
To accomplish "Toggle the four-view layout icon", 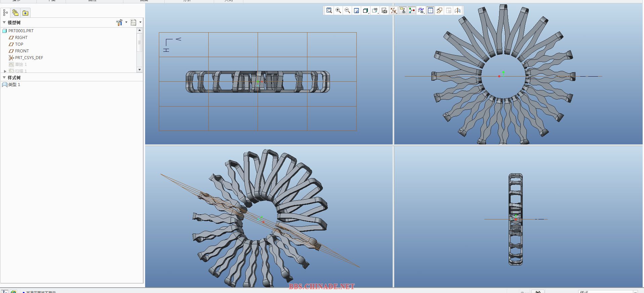I will [430, 11].
